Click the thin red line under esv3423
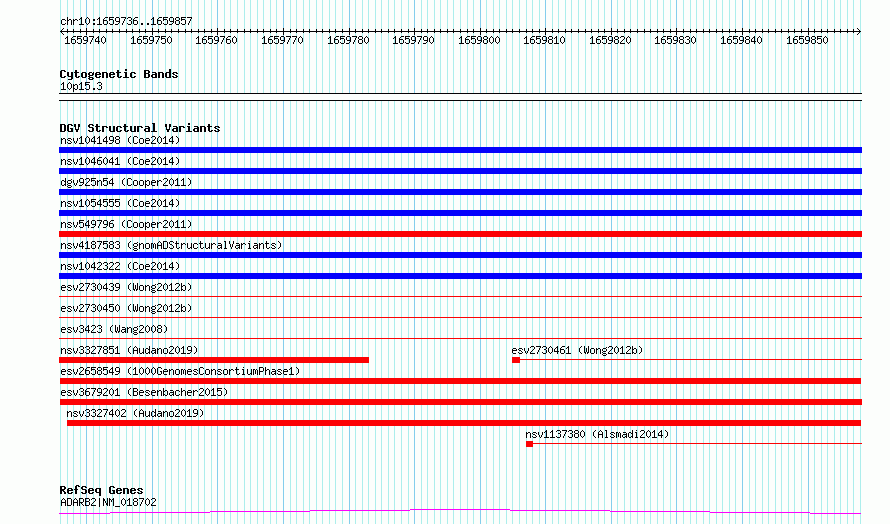Image resolution: width=890 pixels, height=524 pixels. (460, 338)
